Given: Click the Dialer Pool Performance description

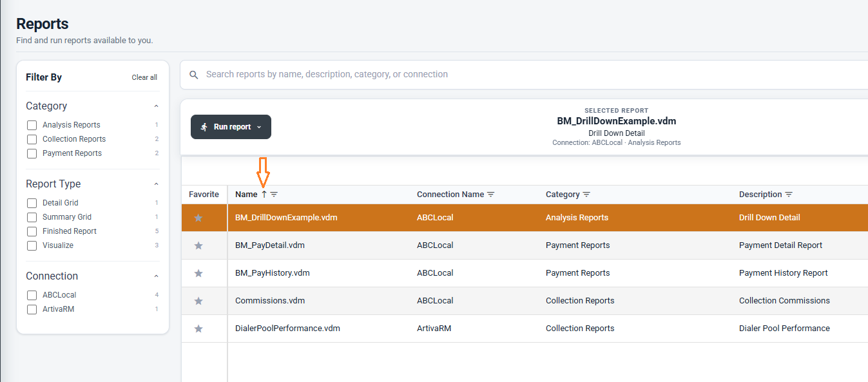Looking at the screenshot, I should point(784,329).
